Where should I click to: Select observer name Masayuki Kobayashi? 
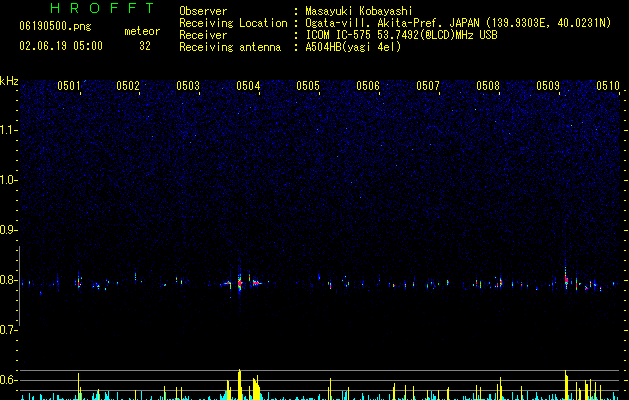point(359,11)
